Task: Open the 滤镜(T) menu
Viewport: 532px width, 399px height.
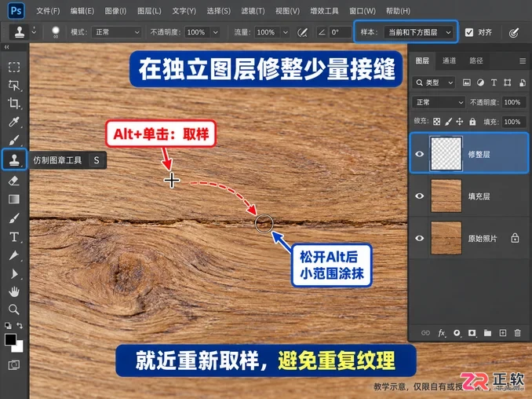Action: [253, 11]
